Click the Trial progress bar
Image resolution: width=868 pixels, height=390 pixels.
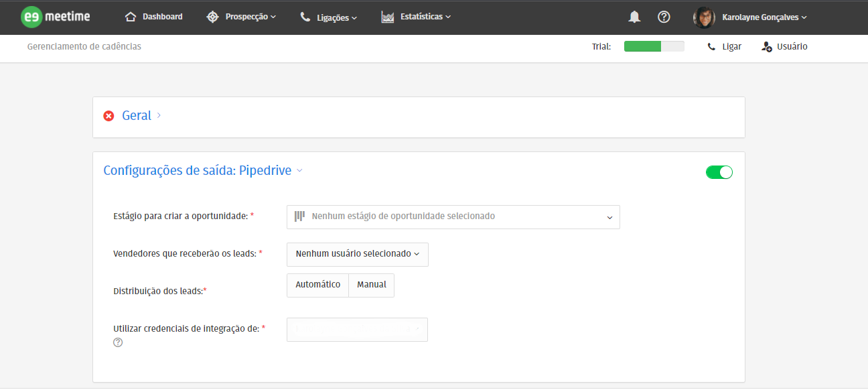tap(654, 47)
